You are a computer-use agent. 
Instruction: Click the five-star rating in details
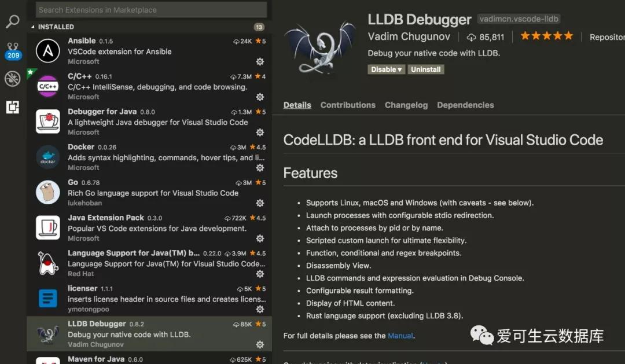[546, 36]
